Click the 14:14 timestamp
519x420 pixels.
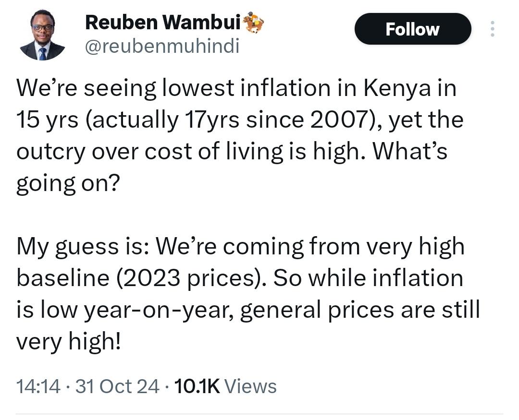click(x=38, y=386)
